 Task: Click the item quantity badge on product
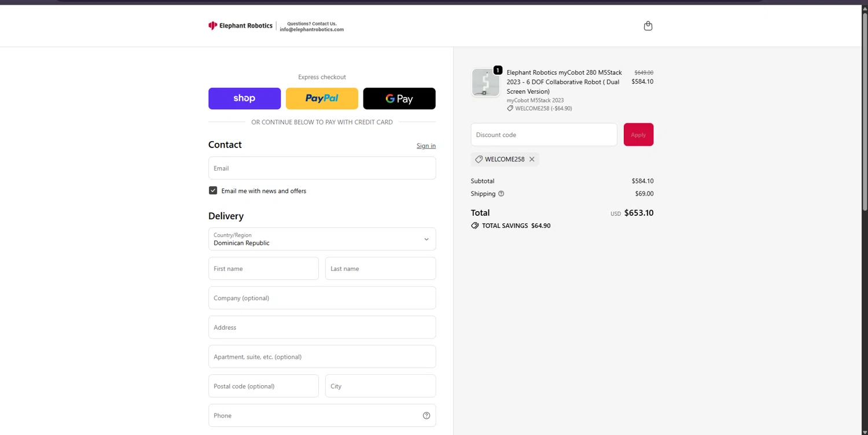[x=498, y=71]
